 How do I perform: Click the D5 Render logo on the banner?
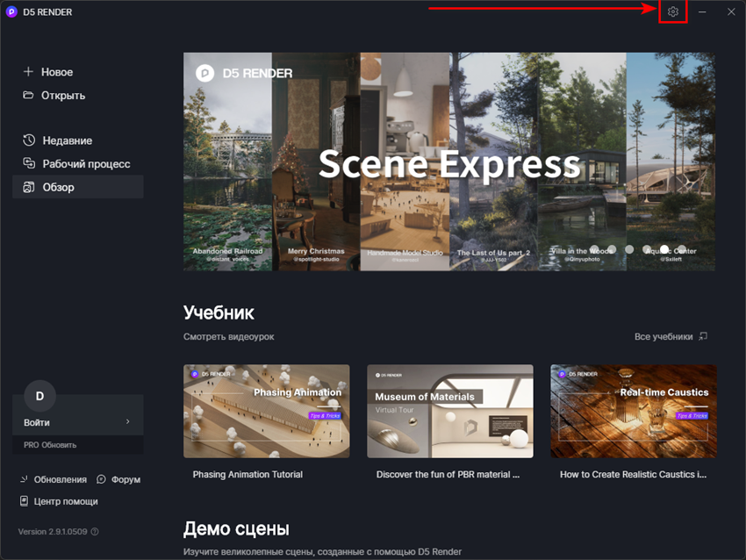click(x=205, y=73)
